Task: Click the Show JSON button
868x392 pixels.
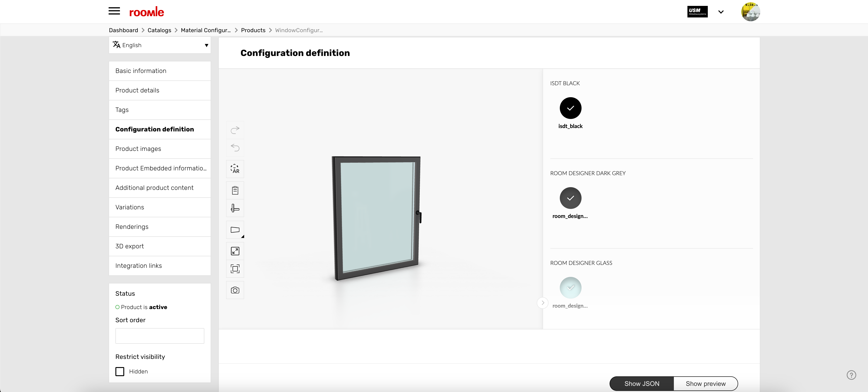Action: [641, 384]
